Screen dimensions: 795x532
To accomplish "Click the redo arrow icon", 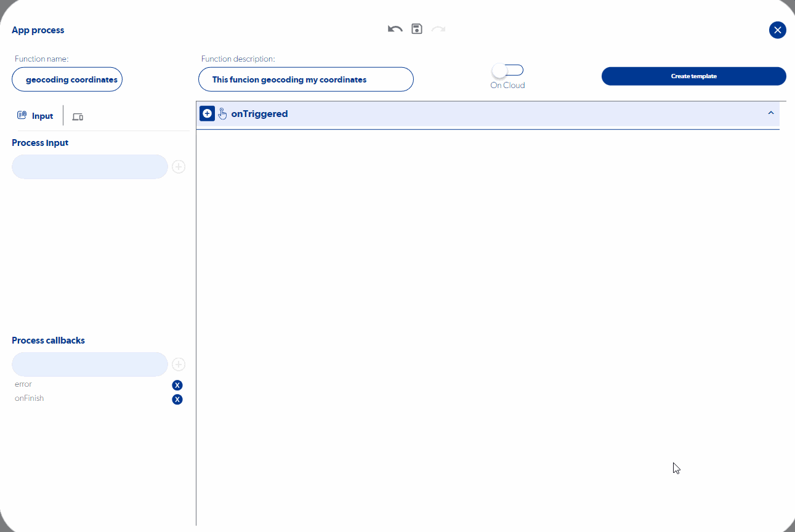I will click(x=438, y=29).
